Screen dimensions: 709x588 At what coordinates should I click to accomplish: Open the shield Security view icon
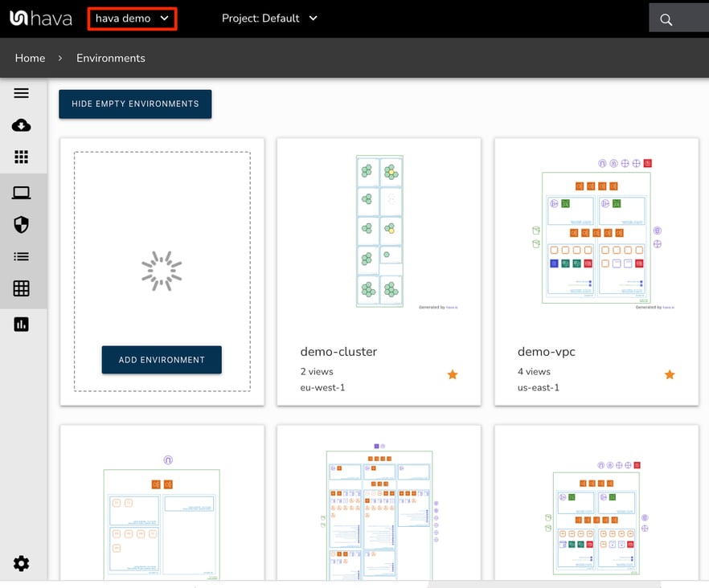pyautogui.click(x=22, y=225)
